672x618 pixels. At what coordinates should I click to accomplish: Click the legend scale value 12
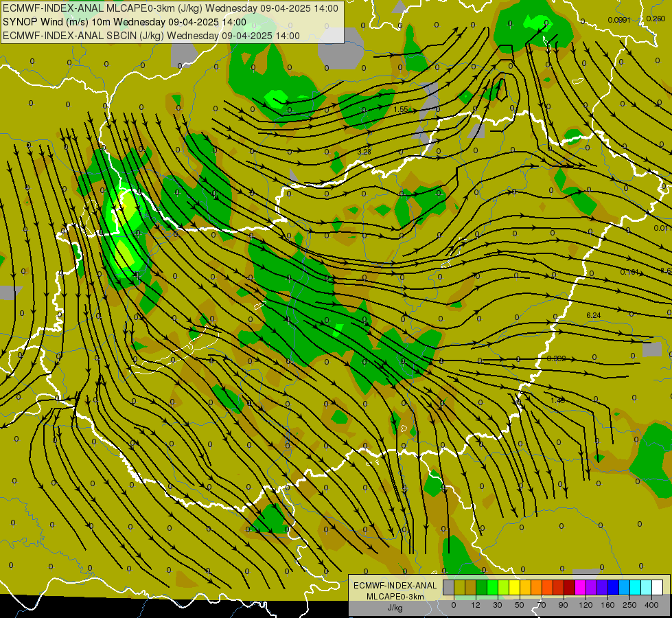tap(476, 605)
